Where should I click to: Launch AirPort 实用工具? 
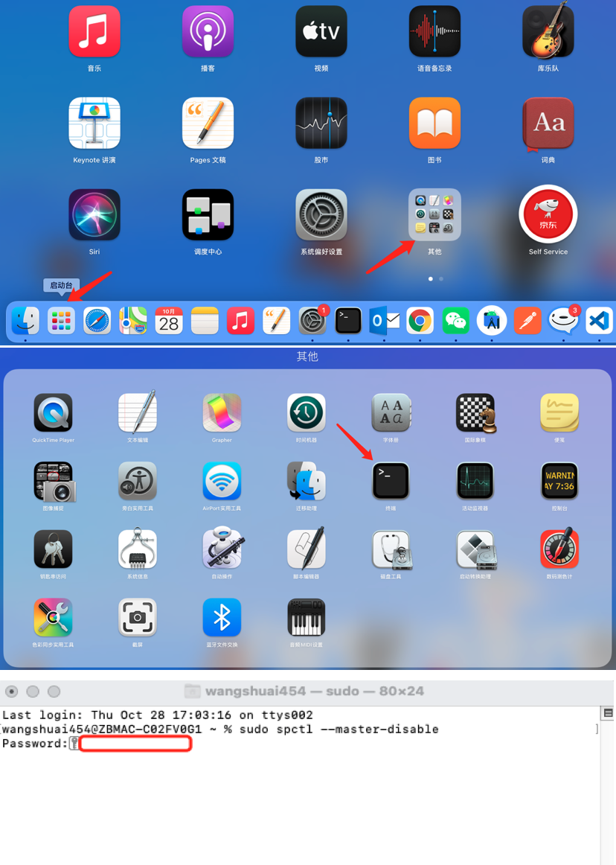point(222,481)
